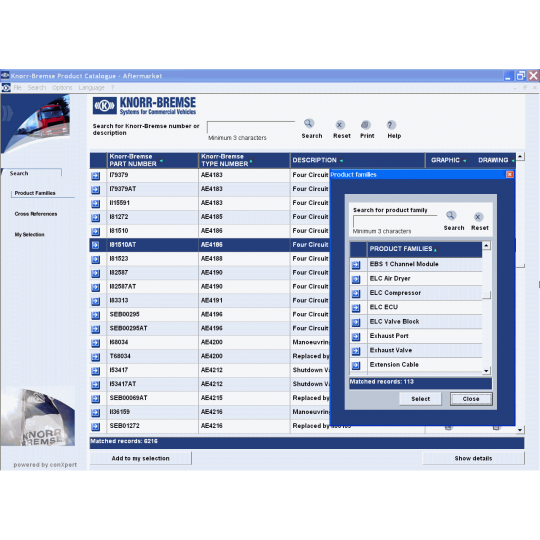Close Product families dialog with X
The width and height of the screenshot is (540, 540).
[509, 175]
